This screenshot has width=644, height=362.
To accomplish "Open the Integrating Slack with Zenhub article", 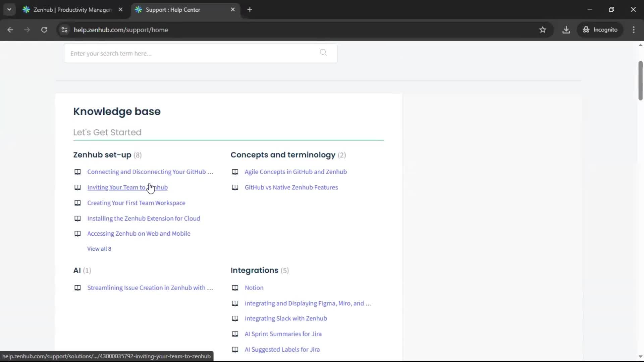I will pos(286,318).
